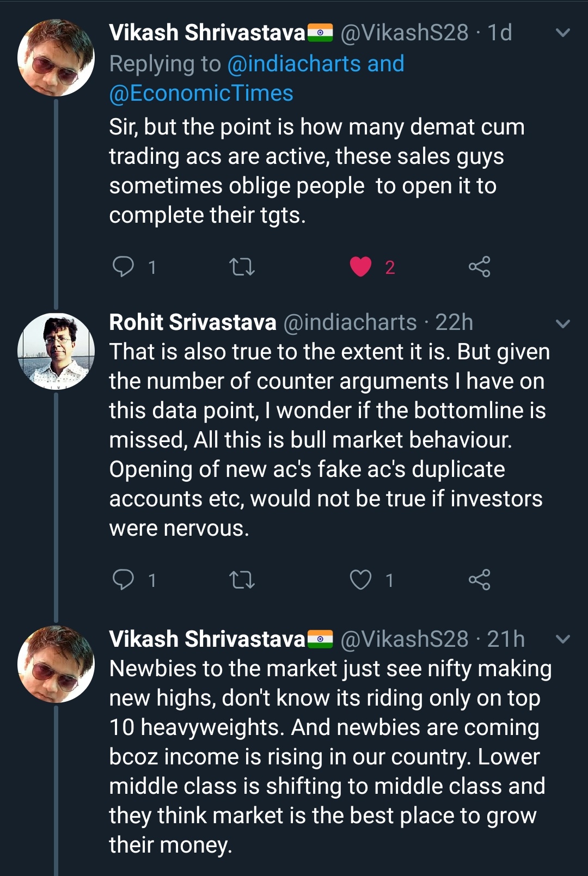Open the @indiacharts mention link
The image size is (588, 876).
coord(294,64)
